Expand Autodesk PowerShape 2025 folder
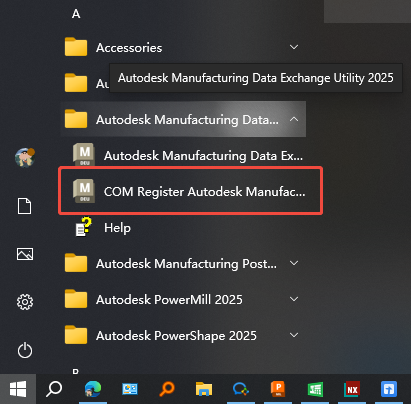This screenshot has width=411, height=404. click(x=294, y=335)
